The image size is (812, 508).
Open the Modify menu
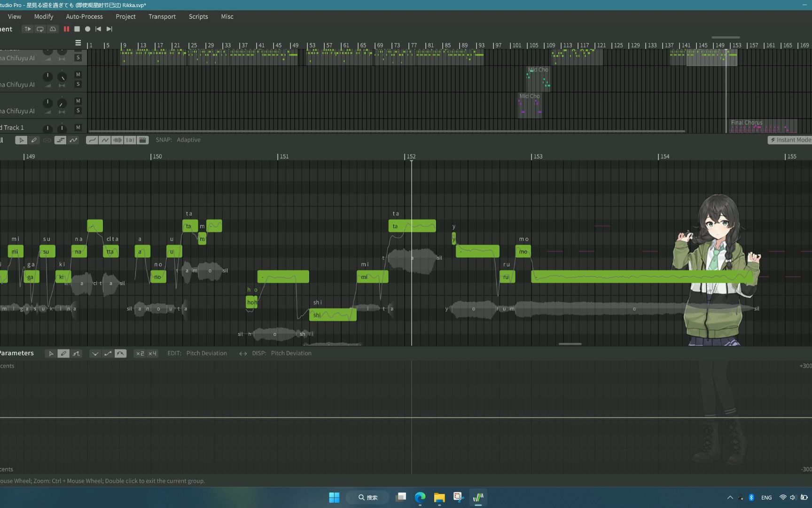click(44, 16)
